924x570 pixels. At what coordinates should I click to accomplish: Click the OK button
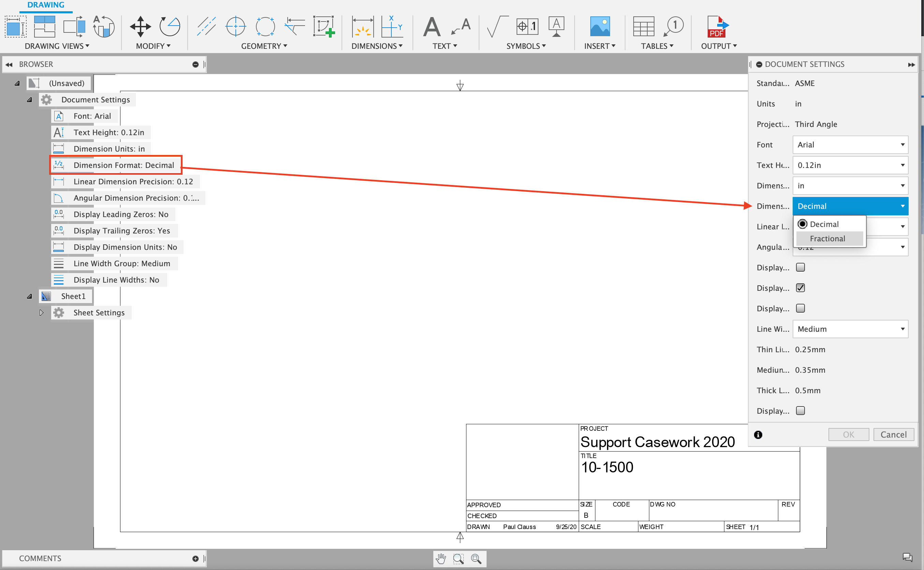[848, 434]
